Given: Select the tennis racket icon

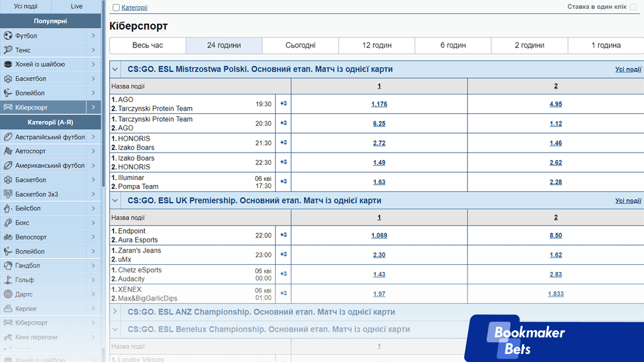Looking at the screenshot, I should (x=8, y=50).
